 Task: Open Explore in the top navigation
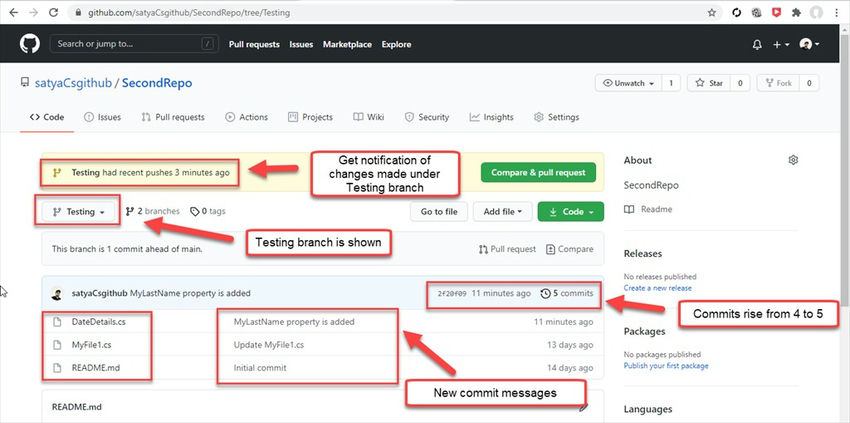pos(396,44)
